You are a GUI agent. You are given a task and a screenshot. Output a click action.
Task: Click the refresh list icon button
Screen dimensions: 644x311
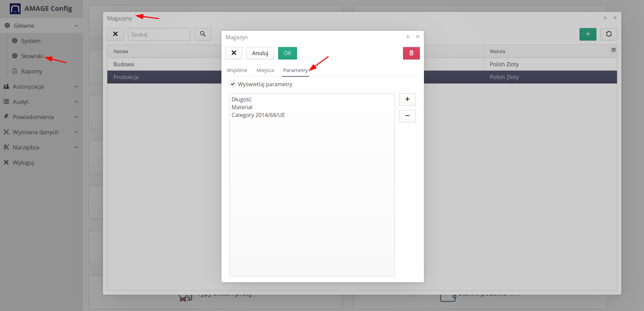(609, 34)
